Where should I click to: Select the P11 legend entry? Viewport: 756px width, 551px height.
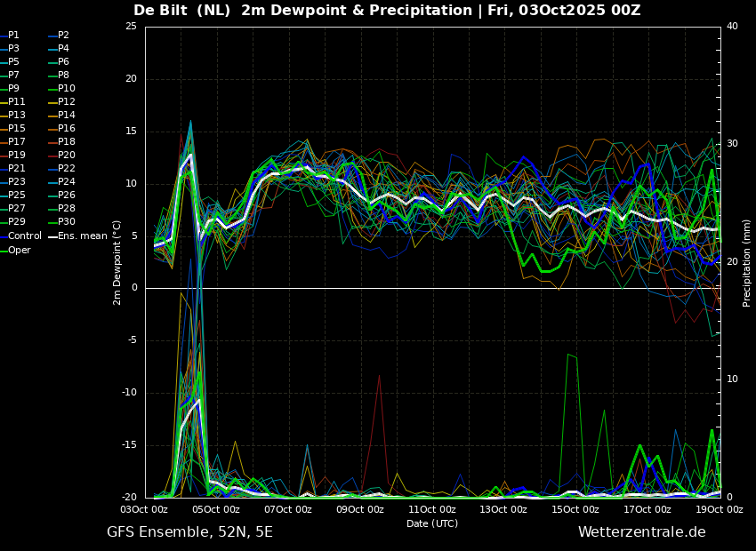12,101
